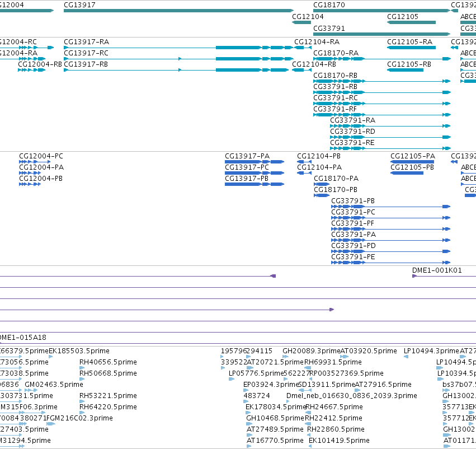Open EST label RH53221.5prime
This screenshot has width=476, height=449.
pyautogui.click(x=108, y=396)
